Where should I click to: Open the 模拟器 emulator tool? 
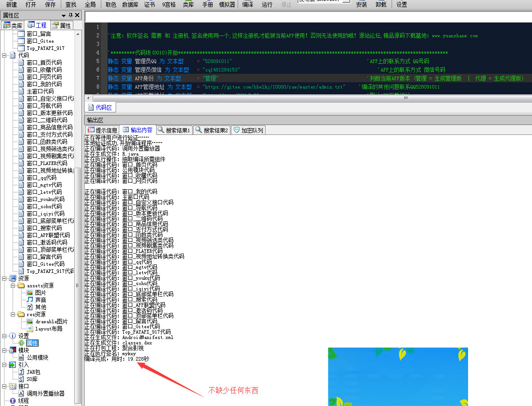(x=227, y=4)
